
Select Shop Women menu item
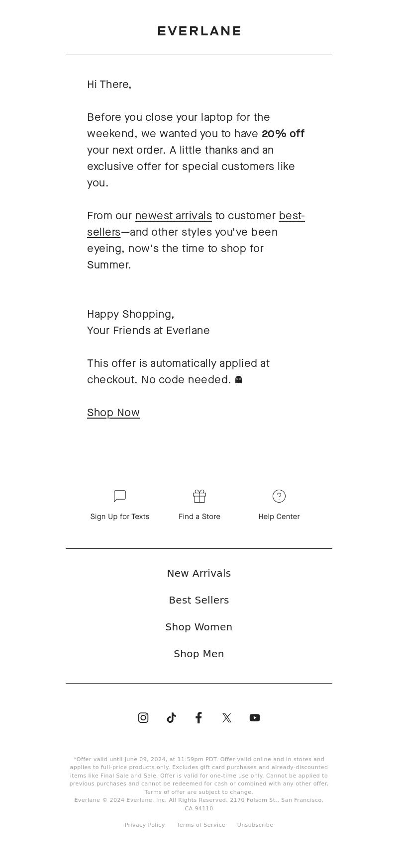pos(199,627)
